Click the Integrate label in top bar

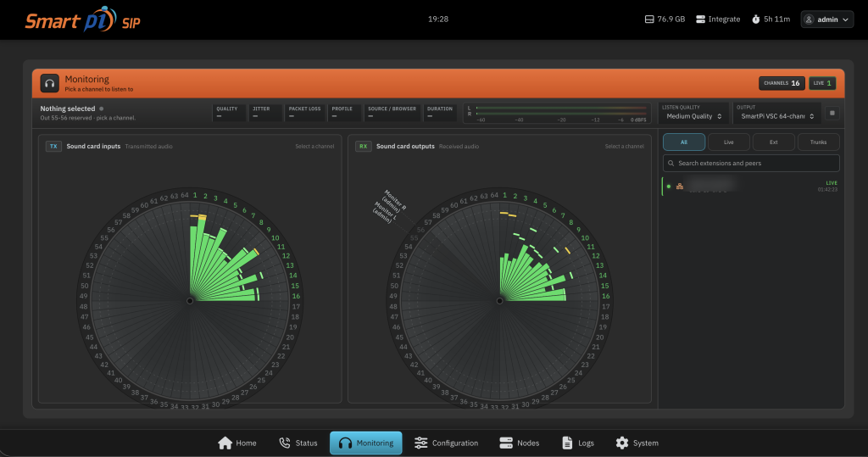coord(724,20)
